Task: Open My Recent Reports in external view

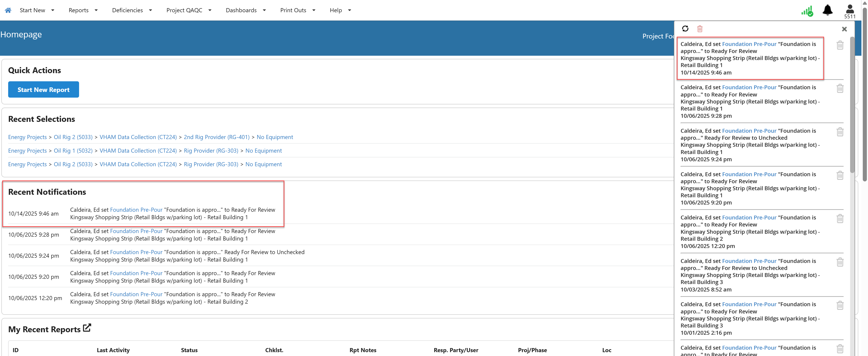Action: click(x=87, y=328)
